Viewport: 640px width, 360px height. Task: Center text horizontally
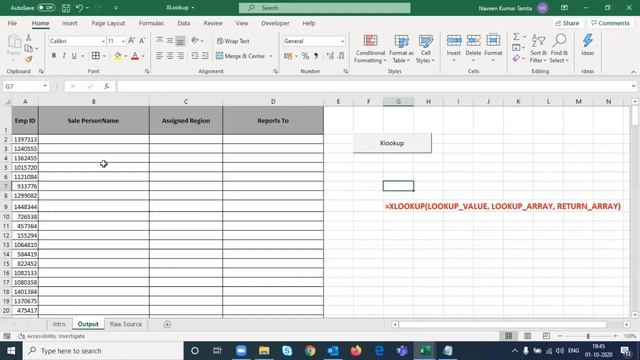170,56
